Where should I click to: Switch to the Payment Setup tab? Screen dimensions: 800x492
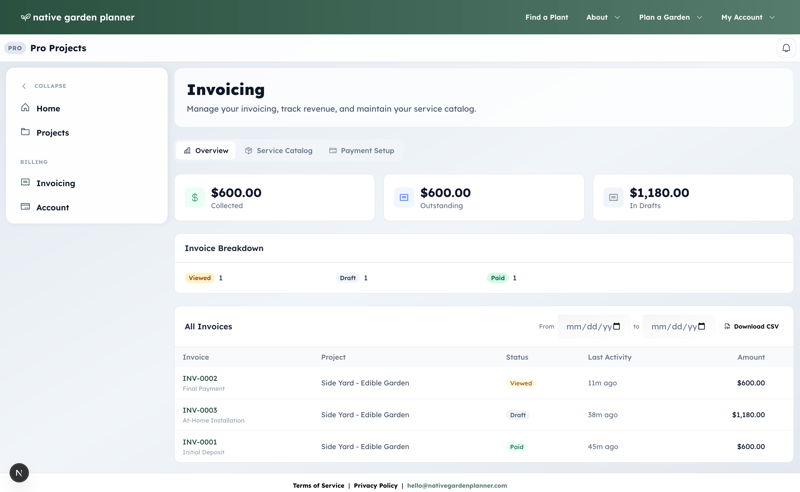361,151
